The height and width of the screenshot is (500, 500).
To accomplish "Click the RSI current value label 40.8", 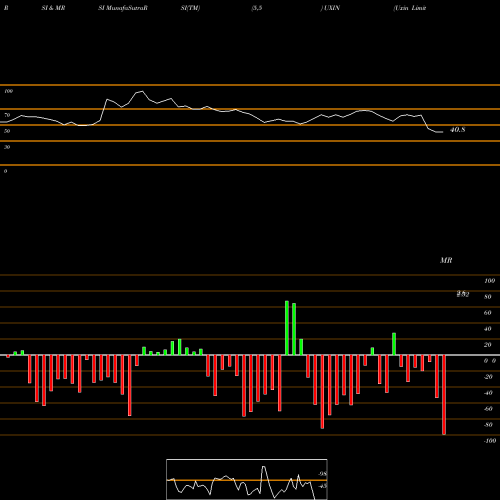I will coord(457,130).
